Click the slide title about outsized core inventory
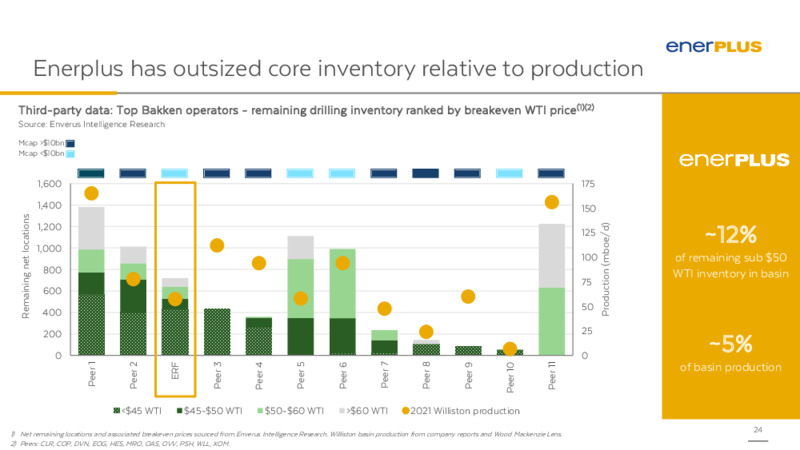Screen dimensions: 800x450 pos(338,68)
